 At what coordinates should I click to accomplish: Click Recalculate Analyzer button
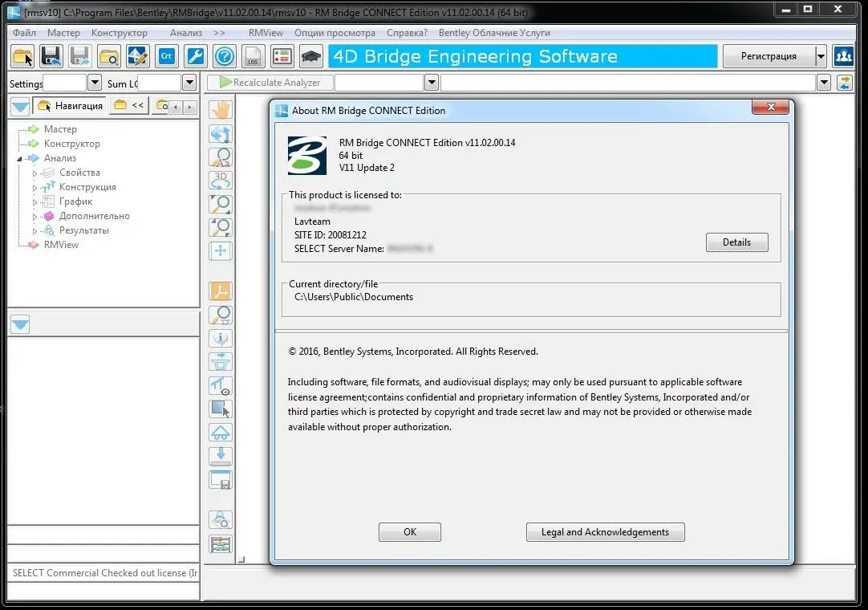270,83
